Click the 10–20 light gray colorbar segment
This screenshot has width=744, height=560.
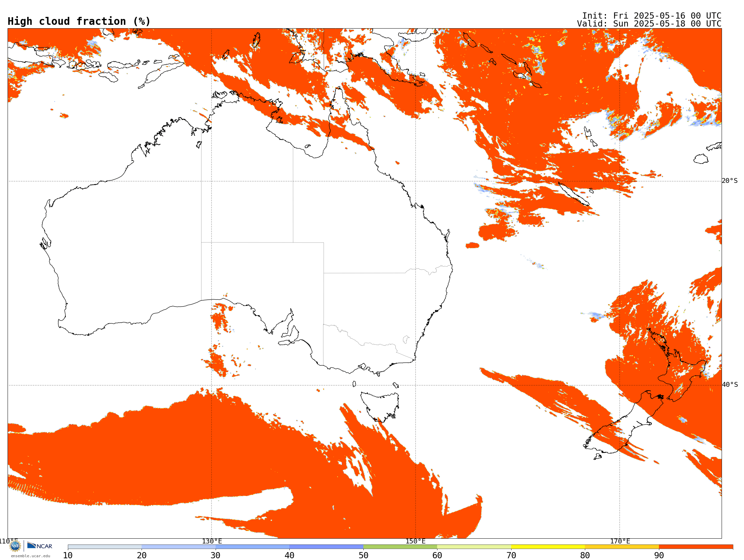(105, 547)
